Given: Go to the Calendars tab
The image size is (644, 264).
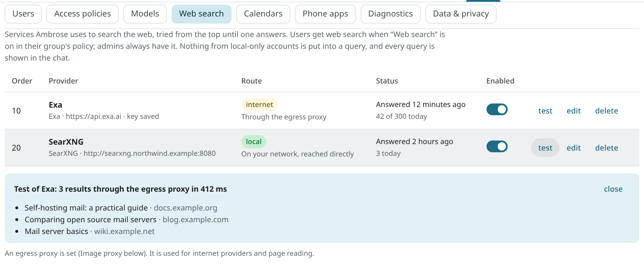Looking at the screenshot, I should point(263,14).
